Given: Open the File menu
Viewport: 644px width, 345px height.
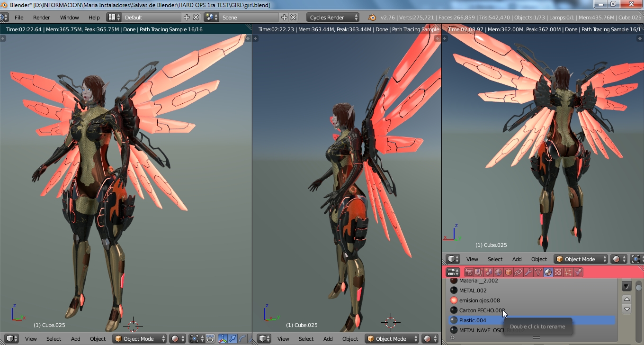Looking at the screenshot, I should 19,18.
